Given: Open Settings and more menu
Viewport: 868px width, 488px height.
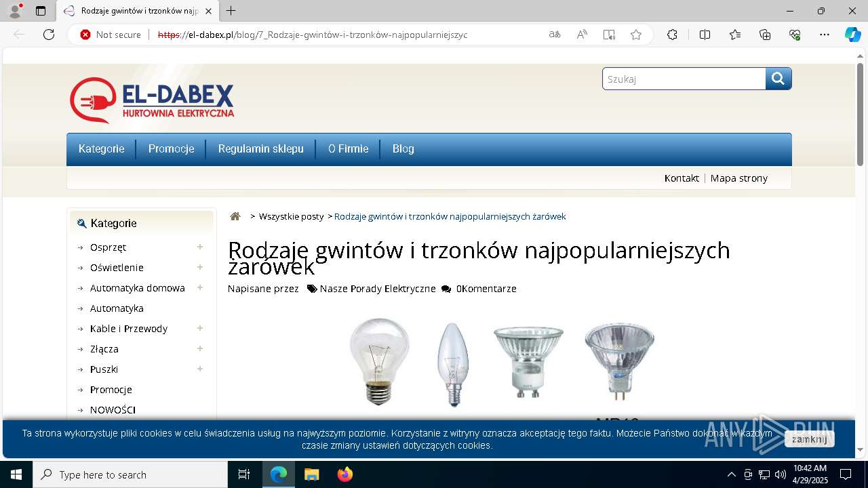Looking at the screenshot, I should tap(825, 35).
